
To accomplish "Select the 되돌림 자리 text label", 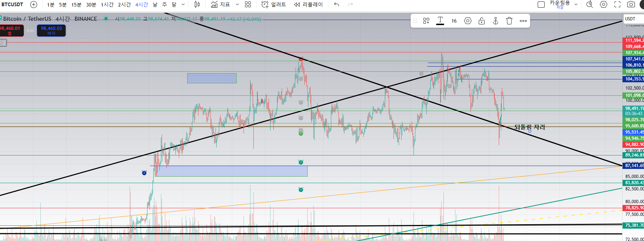I will (530, 127).
